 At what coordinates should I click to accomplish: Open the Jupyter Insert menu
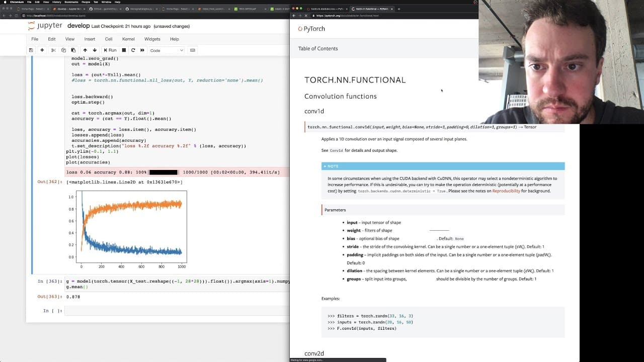pyautogui.click(x=90, y=39)
